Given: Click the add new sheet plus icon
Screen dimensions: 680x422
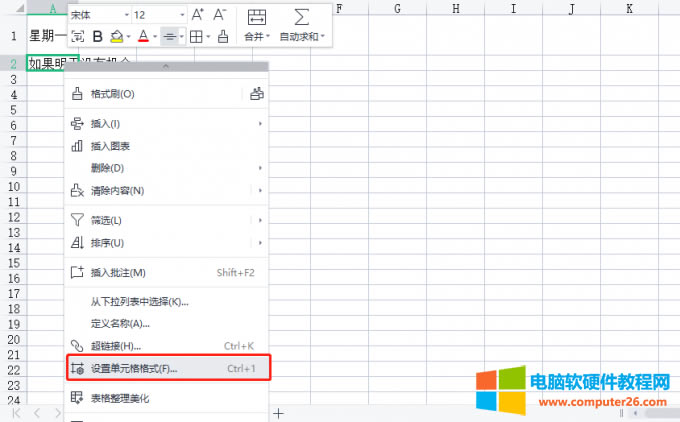Looking at the screenshot, I should [279, 412].
